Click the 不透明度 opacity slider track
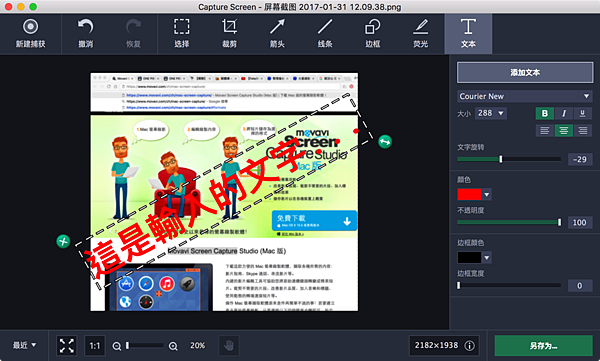The image size is (600, 361). point(509,222)
